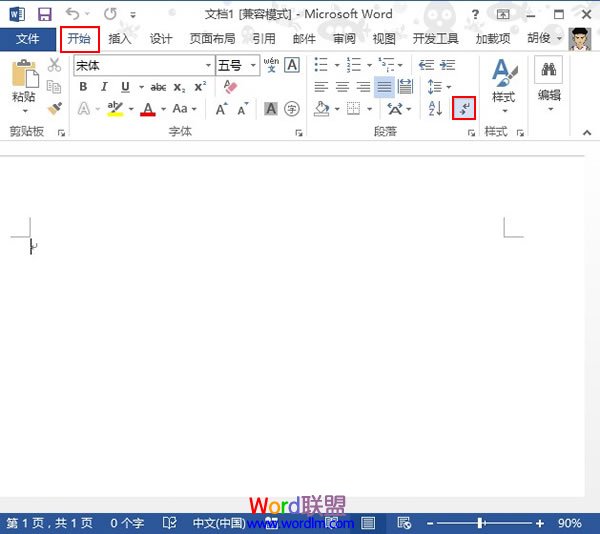Expand the 样式 styles gallery
This screenshot has width=600, height=534.
(503, 84)
